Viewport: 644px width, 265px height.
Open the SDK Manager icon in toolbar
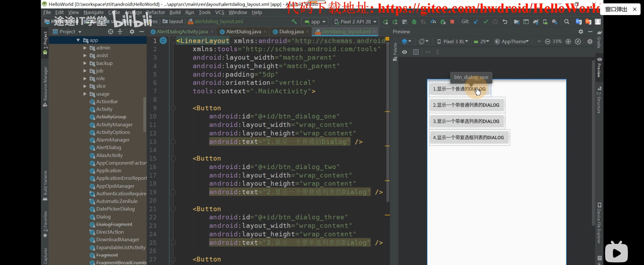[555, 22]
